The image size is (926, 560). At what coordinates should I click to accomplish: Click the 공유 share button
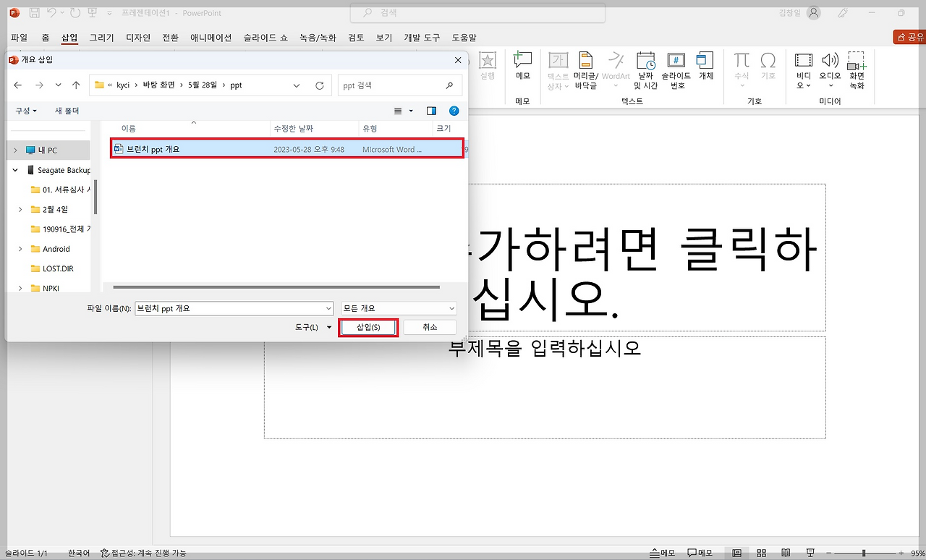(910, 37)
